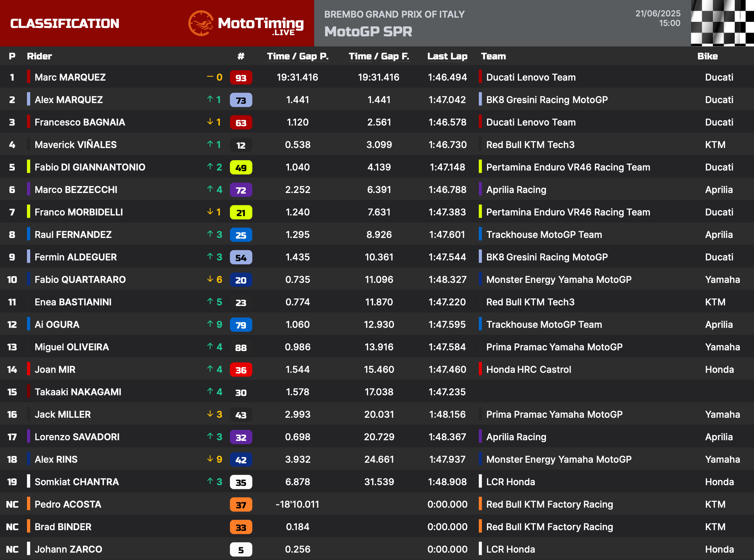Click Honda HRC Castrol team name
Screen dimensions: 754x560
coord(528,370)
